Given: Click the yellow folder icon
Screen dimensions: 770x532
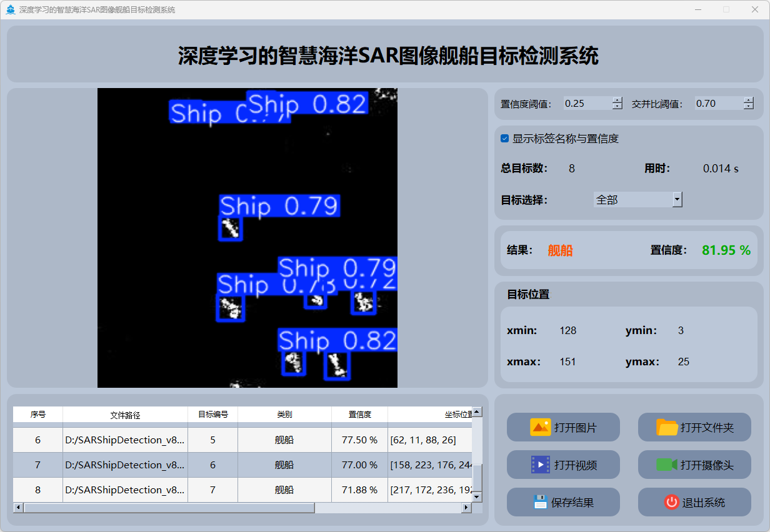Looking at the screenshot, I should coord(667,427).
